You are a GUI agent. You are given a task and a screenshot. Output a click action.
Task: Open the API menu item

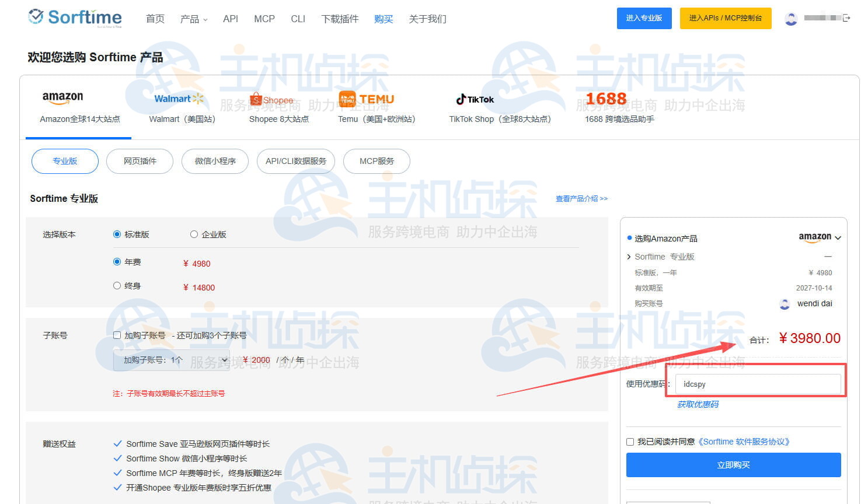coord(231,19)
